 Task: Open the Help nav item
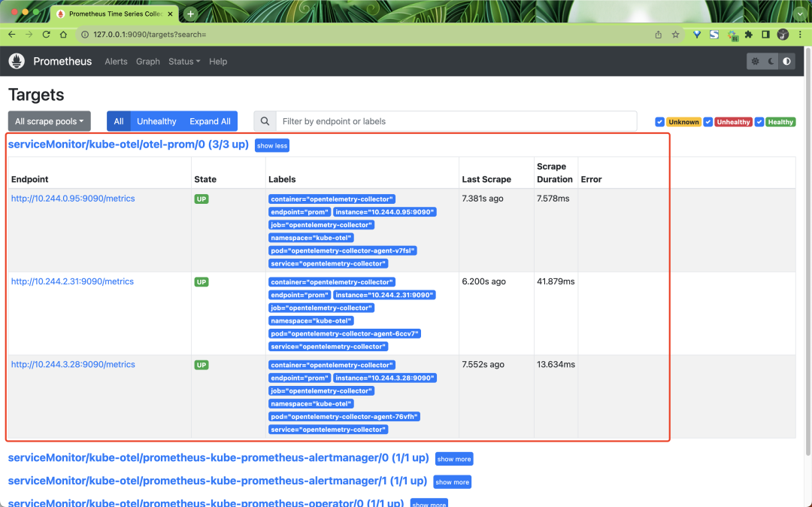pyautogui.click(x=218, y=61)
